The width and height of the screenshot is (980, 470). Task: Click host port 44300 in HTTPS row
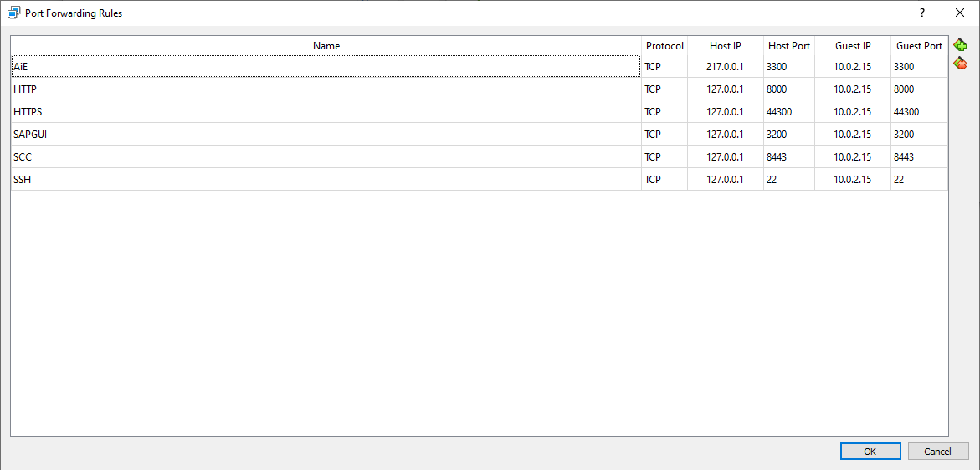pyautogui.click(x=788, y=112)
